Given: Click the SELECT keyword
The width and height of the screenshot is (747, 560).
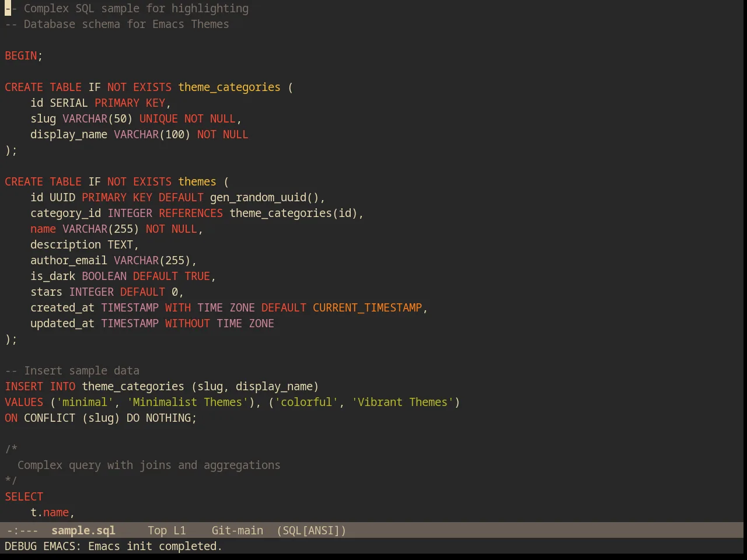Looking at the screenshot, I should coord(24,496).
